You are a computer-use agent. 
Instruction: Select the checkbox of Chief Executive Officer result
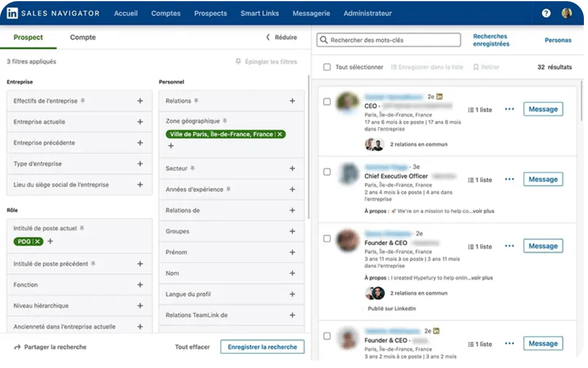point(327,172)
